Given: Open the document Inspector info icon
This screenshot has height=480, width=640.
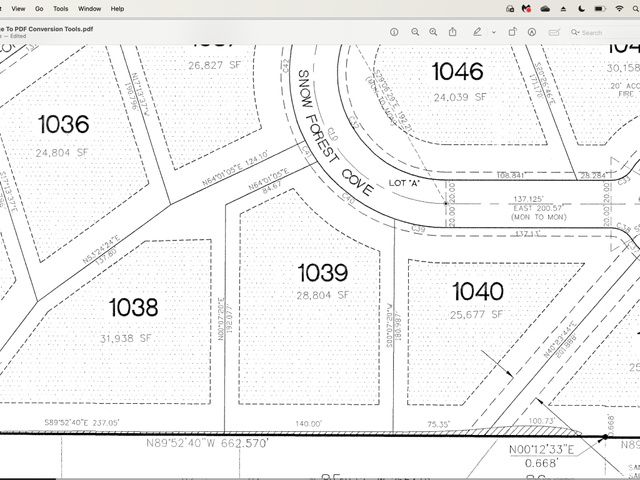Looking at the screenshot, I should [x=394, y=32].
